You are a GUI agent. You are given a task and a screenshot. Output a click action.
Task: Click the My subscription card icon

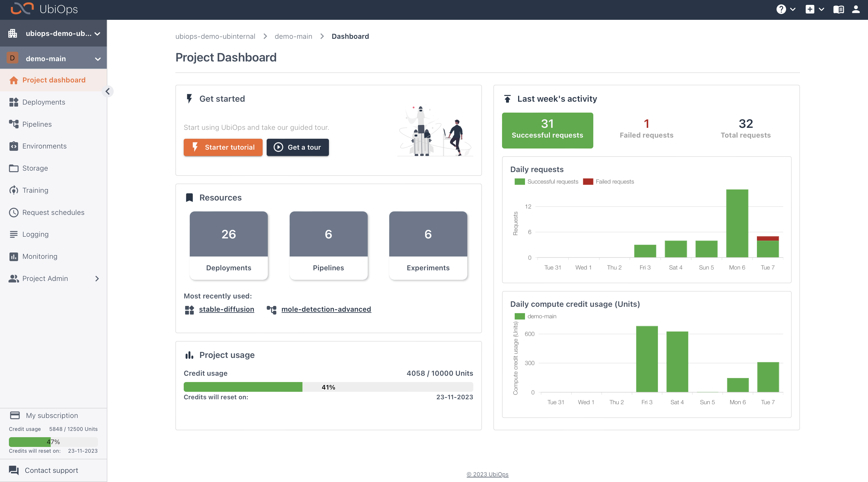[x=15, y=416]
